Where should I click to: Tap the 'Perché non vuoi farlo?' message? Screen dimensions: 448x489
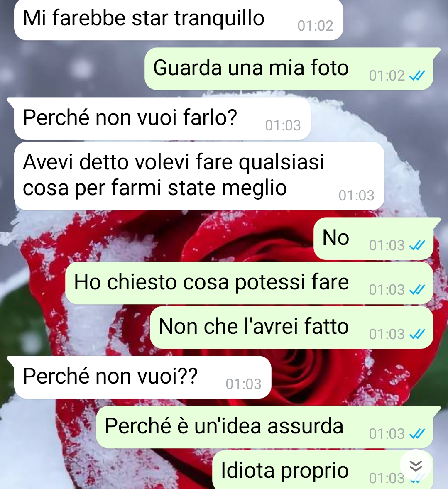[162, 118]
